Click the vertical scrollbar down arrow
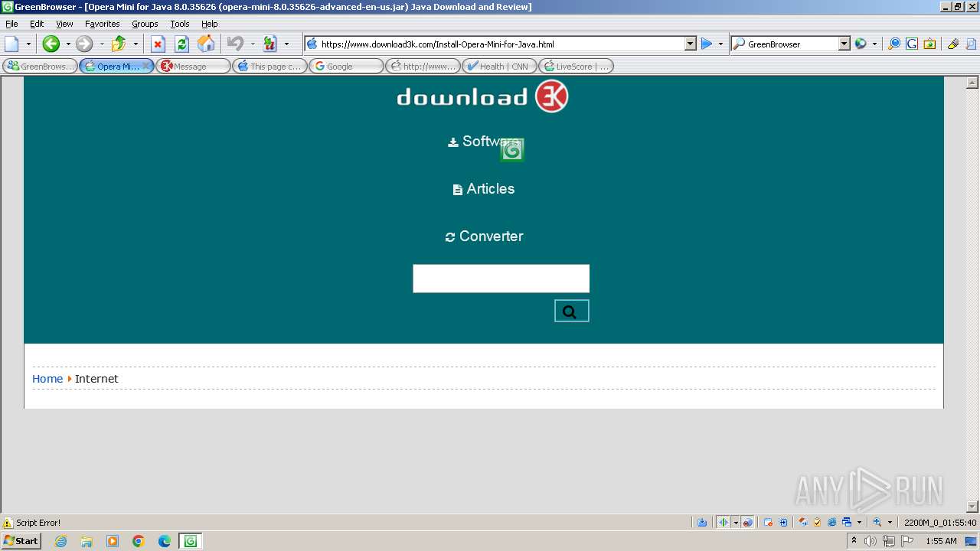This screenshot has height=551, width=980. (972, 507)
